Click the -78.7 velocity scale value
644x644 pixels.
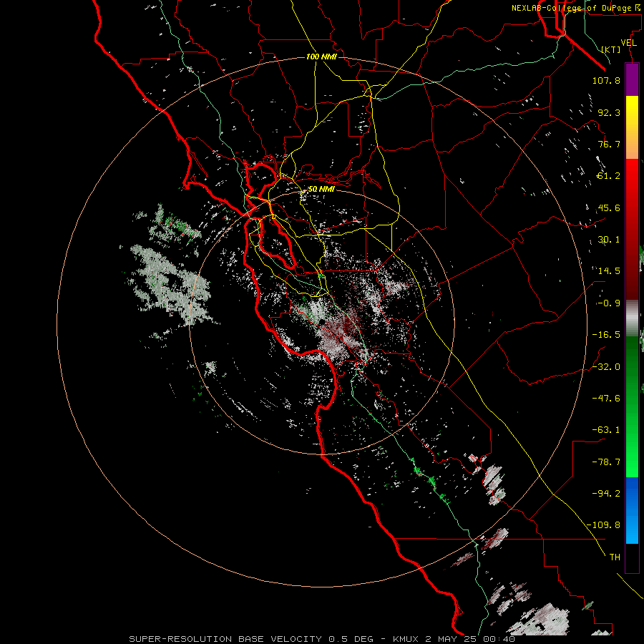point(606,462)
